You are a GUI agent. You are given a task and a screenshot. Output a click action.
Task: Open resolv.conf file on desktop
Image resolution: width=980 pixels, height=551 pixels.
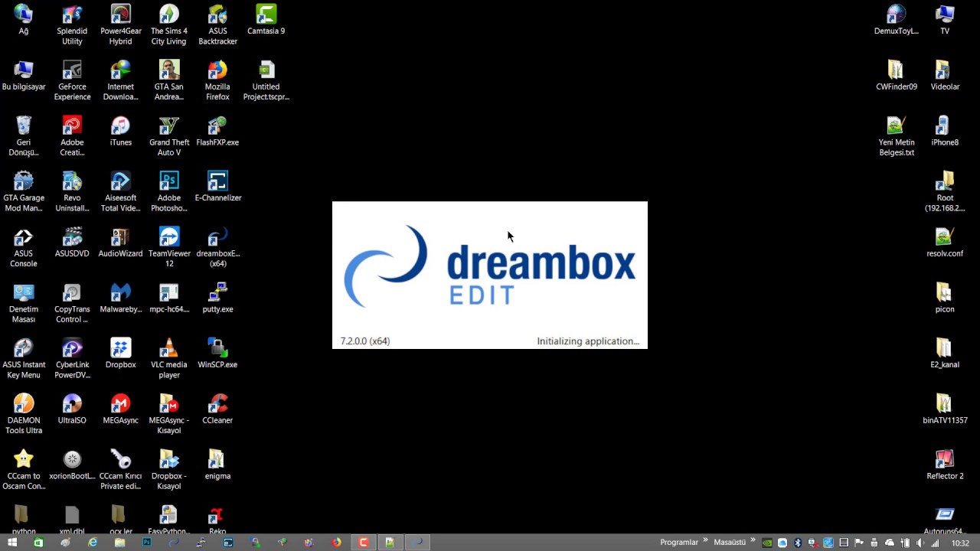[x=945, y=242]
